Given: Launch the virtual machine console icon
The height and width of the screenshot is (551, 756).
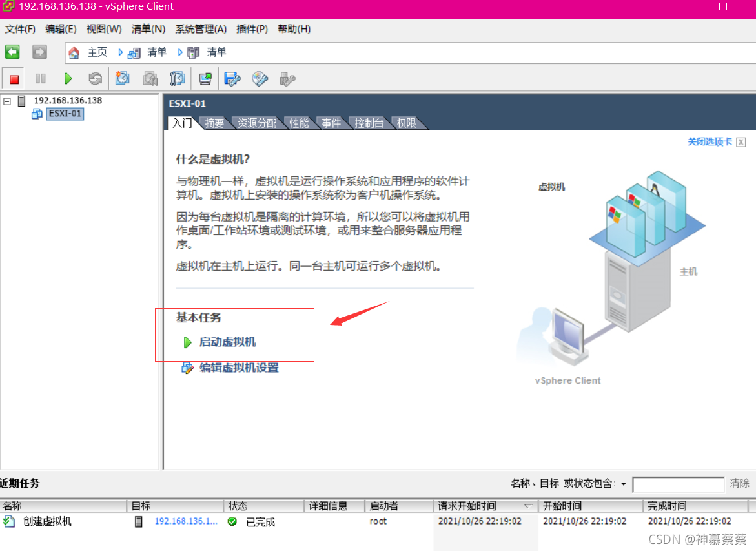Looking at the screenshot, I should pos(205,79).
